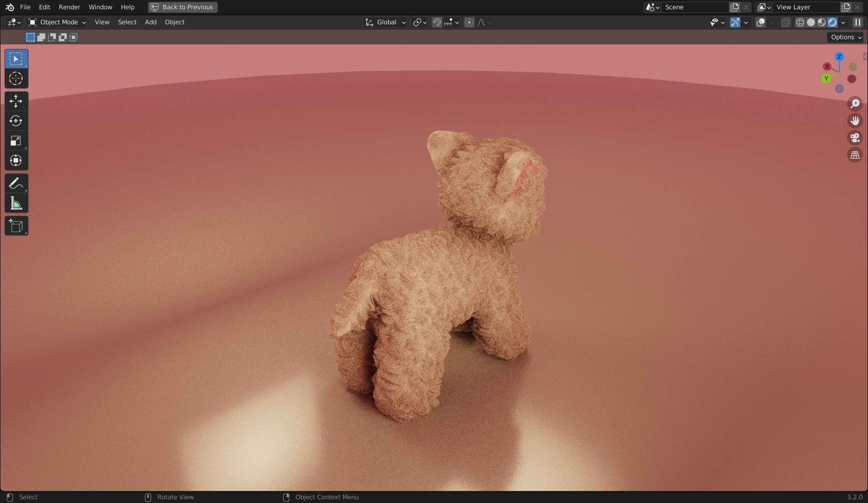Open scene browse dropdown
This screenshot has height=503, width=868.
[652, 7]
